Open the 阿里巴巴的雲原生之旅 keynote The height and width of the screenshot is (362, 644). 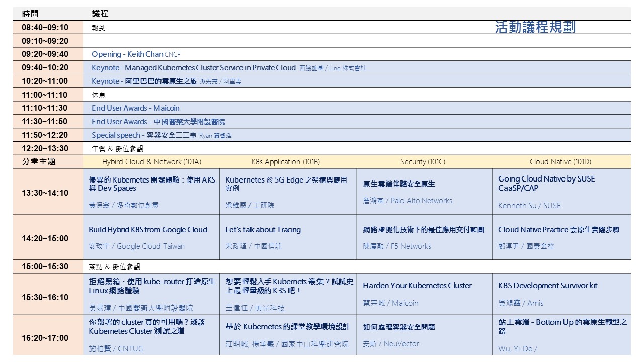pyautogui.click(x=144, y=81)
